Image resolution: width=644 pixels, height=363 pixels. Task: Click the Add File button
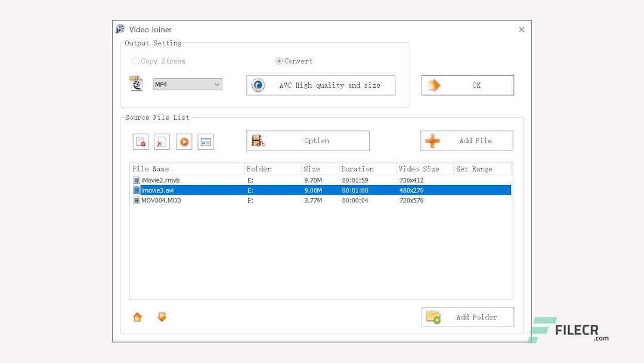click(x=467, y=140)
